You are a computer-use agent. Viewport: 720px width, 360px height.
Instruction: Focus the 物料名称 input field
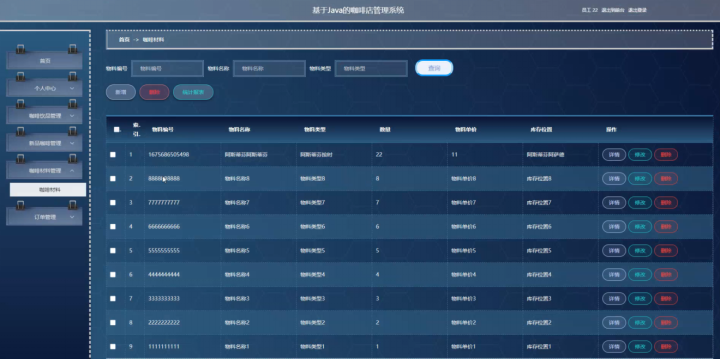pyautogui.click(x=270, y=68)
